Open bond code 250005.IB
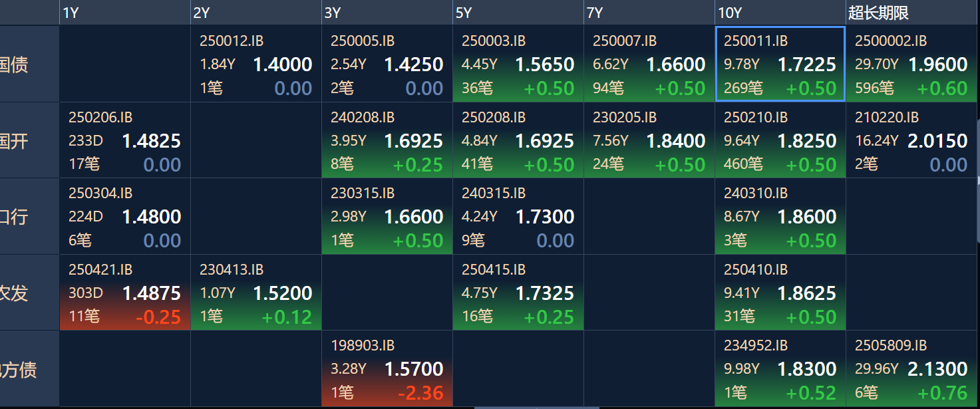 pyautogui.click(x=363, y=41)
